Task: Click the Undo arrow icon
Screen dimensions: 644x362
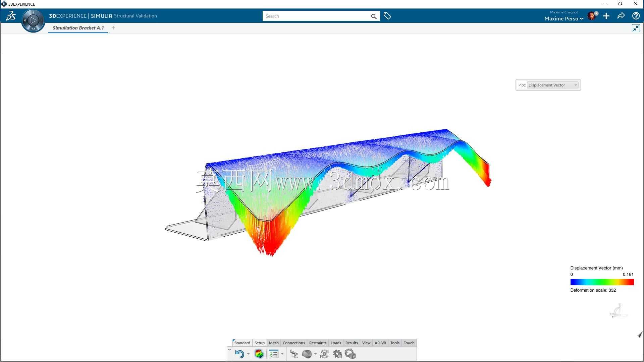Action: pyautogui.click(x=239, y=354)
